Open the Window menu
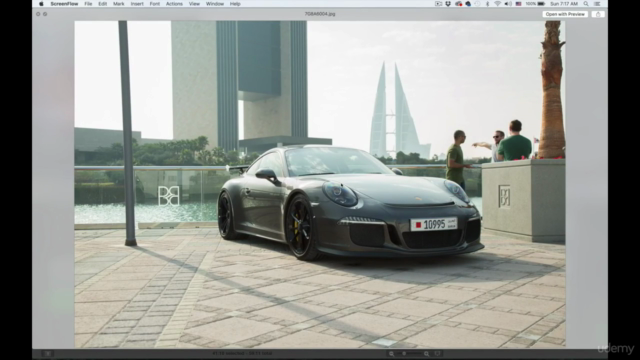The width and height of the screenshot is (640, 360). click(215, 4)
